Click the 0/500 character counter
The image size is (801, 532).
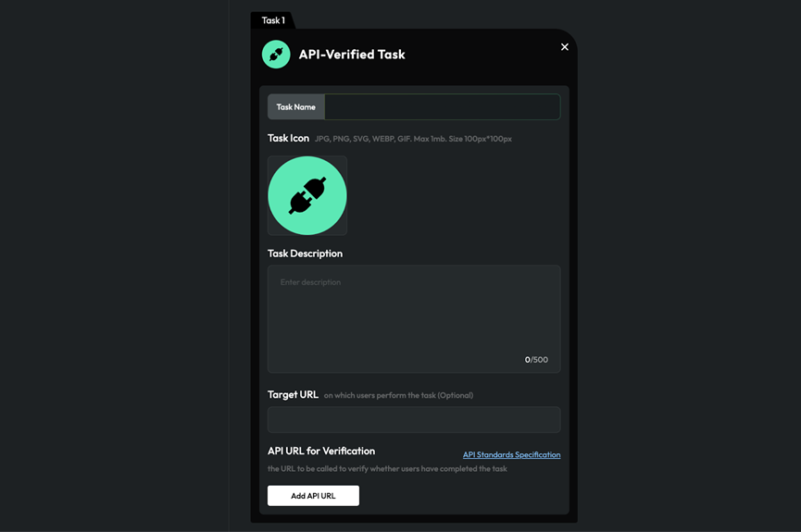(536, 359)
